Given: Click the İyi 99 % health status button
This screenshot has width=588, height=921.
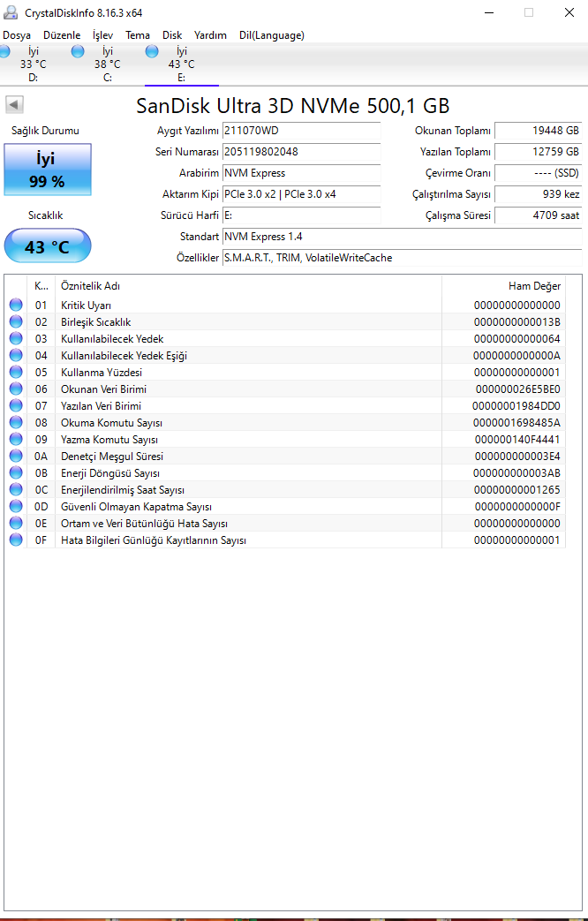Looking at the screenshot, I should 48,170.
